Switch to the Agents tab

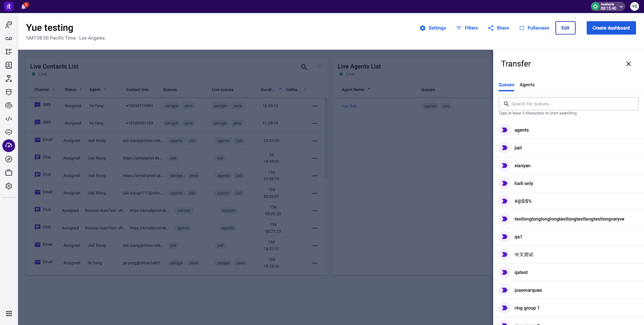pyautogui.click(x=527, y=85)
